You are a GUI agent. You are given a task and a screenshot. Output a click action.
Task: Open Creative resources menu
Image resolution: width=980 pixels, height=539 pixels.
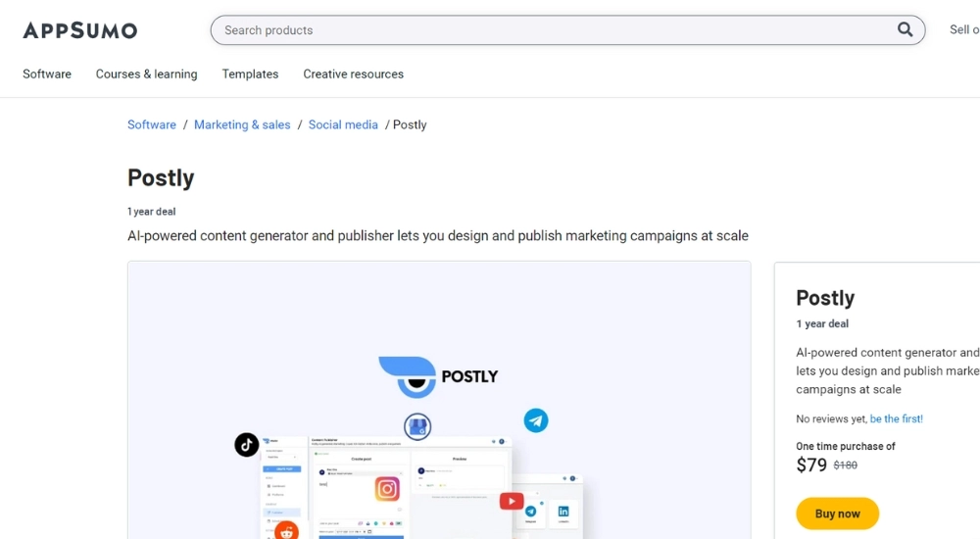click(x=353, y=73)
